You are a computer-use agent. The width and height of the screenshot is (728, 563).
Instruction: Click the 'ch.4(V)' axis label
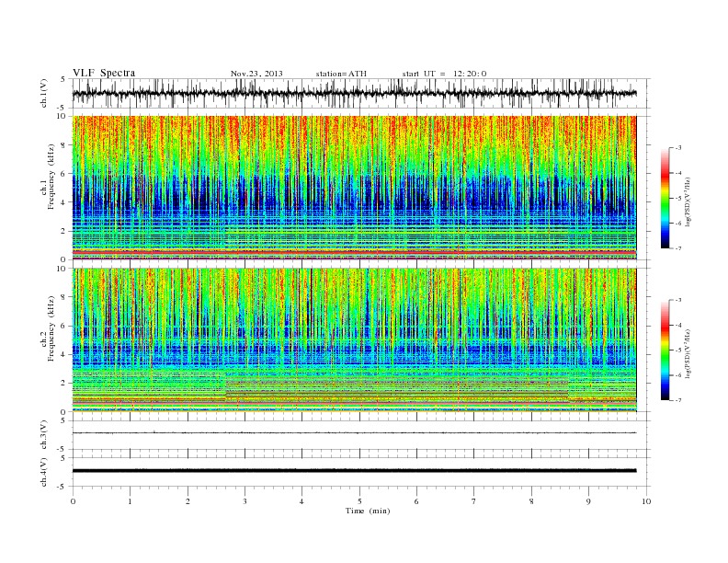click(43, 472)
